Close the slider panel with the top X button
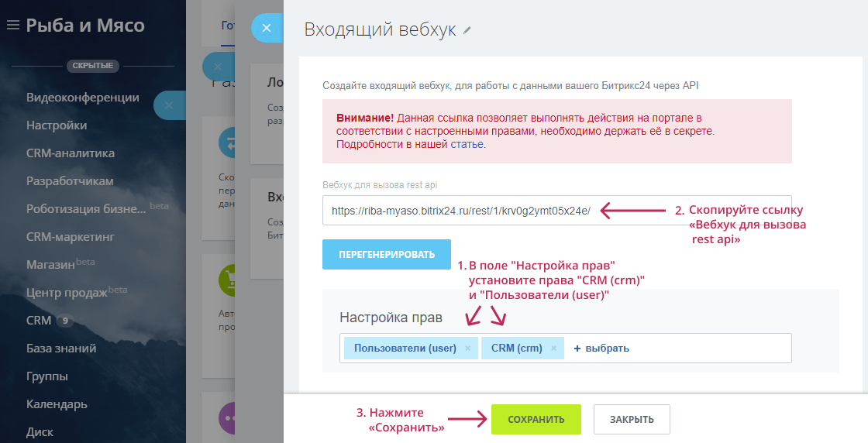The width and height of the screenshot is (868, 443). click(266, 28)
